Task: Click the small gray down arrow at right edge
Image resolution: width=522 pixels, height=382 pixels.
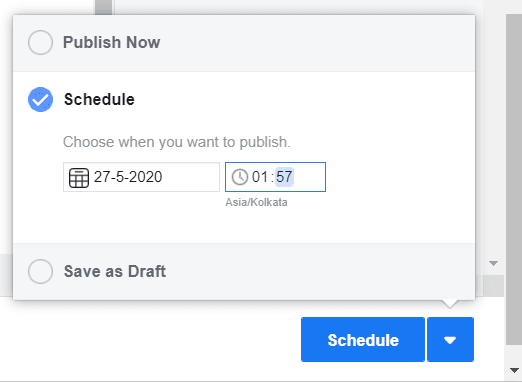Action: 493,263
